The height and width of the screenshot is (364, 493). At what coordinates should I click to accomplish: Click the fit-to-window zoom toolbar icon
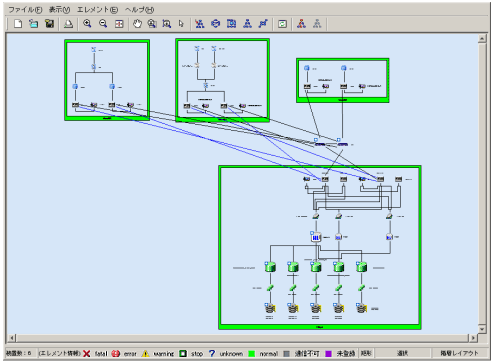(x=119, y=24)
